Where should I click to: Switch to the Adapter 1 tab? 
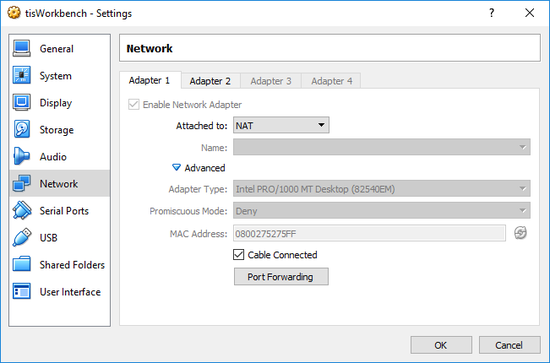(x=150, y=81)
